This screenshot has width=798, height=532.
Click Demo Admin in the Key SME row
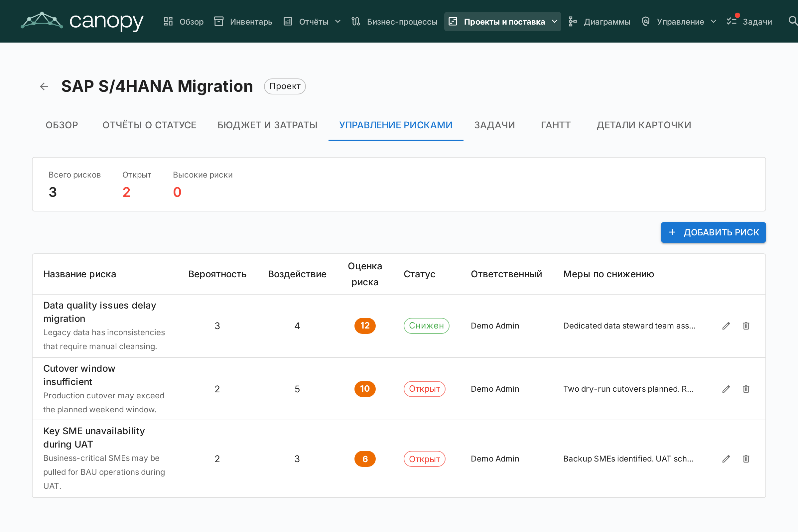tap(495, 459)
